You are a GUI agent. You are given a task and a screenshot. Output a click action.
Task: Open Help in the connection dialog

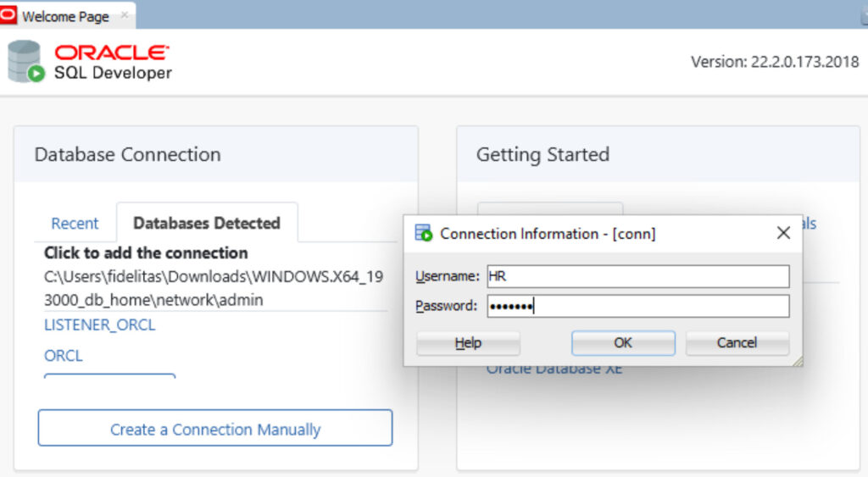pyautogui.click(x=468, y=343)
